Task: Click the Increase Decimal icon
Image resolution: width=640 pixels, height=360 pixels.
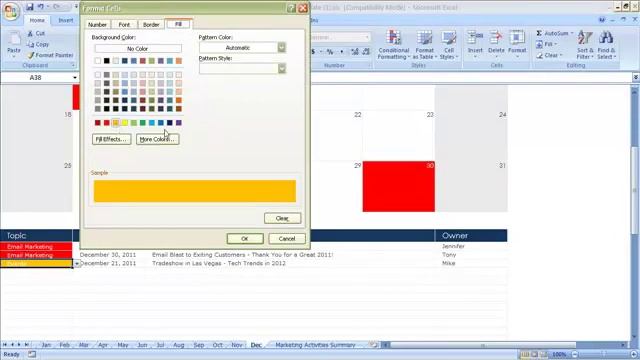Action: (355, 51)
